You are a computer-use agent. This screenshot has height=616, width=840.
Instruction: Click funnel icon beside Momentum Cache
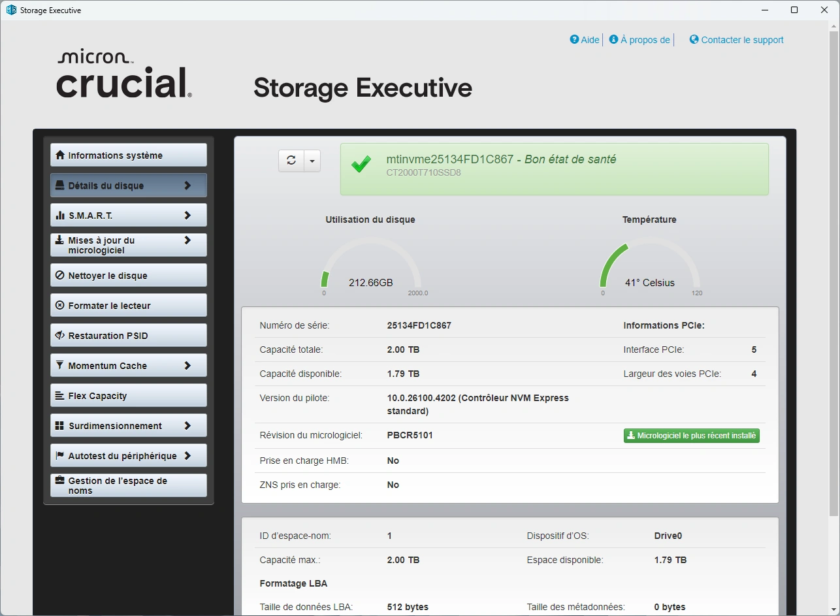(60, 366)
